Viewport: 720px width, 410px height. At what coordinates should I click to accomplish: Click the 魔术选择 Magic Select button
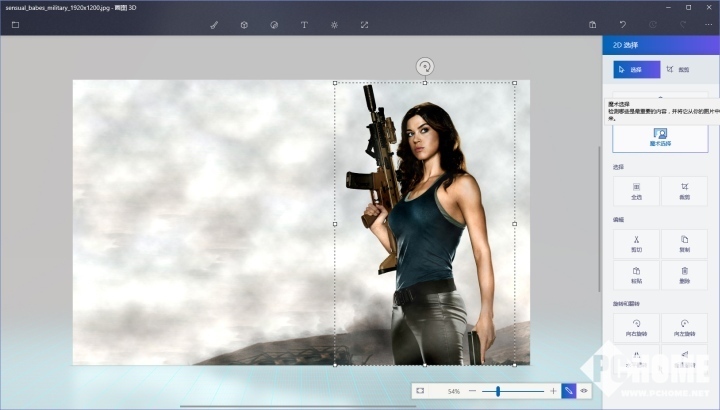tap(660, 138)
